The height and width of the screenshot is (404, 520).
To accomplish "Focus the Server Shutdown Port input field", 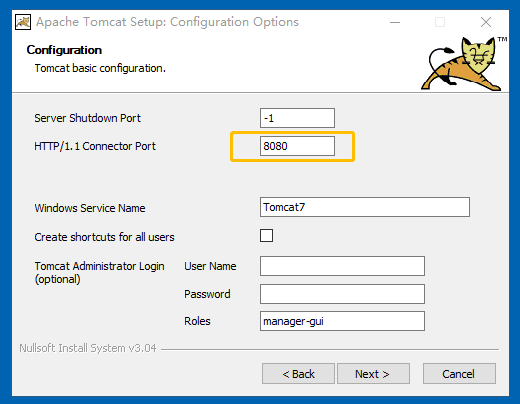I will [297, 118].
